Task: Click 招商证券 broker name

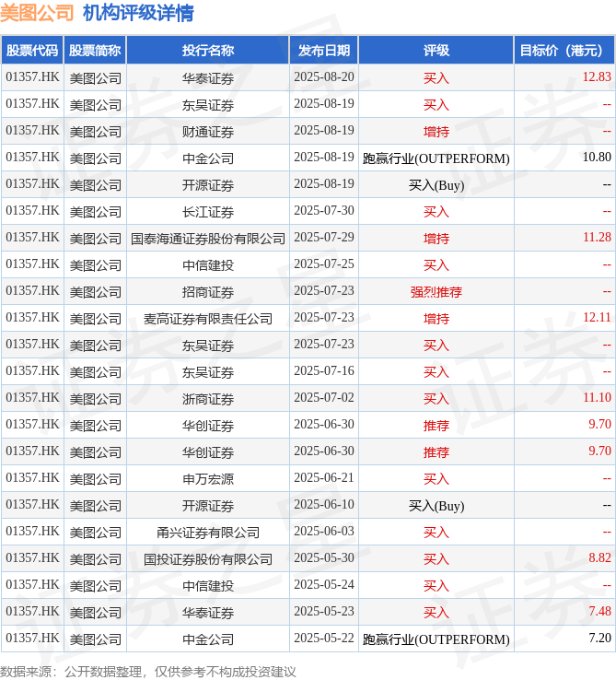Action: pos(208,292)
